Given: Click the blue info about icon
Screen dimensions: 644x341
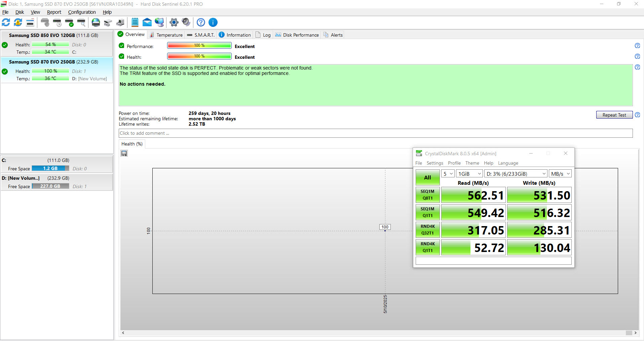Looking at the screenshot, I should click(213, 23).
